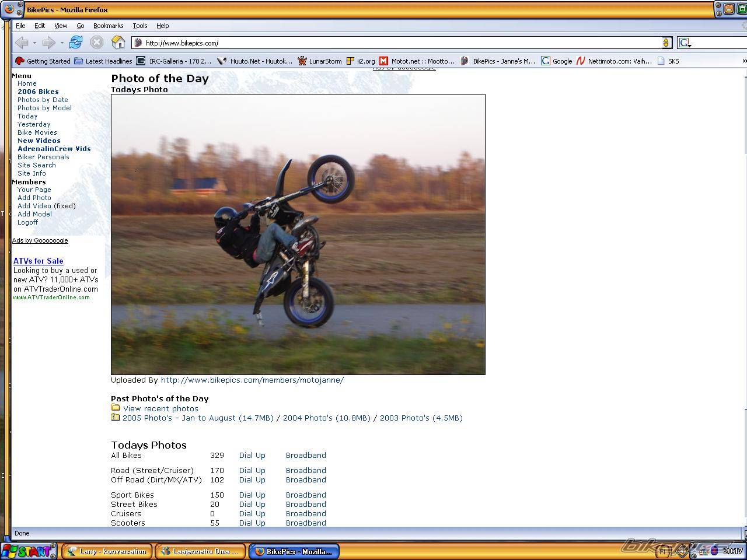
Task: Open the 2006 Bikes link
Action: (x=38, y=92)
